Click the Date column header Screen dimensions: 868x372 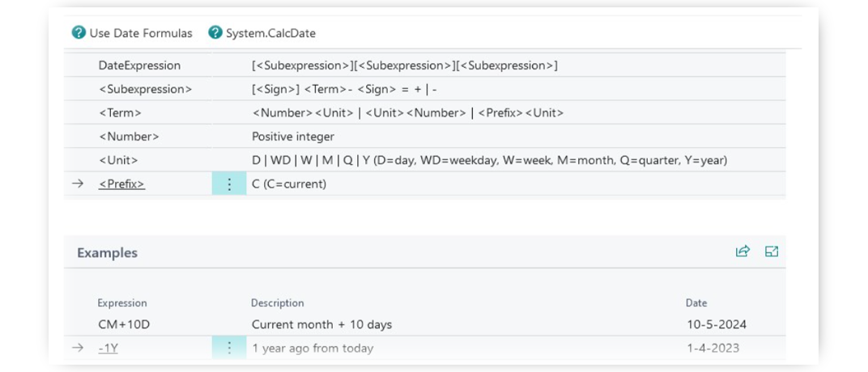tap(696, 303)
